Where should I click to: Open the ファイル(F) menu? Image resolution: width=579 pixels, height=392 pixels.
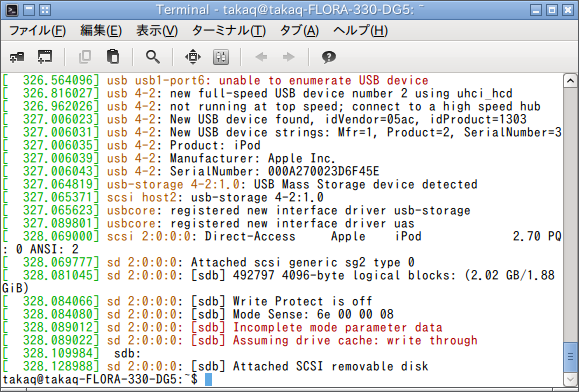[37, 30]
